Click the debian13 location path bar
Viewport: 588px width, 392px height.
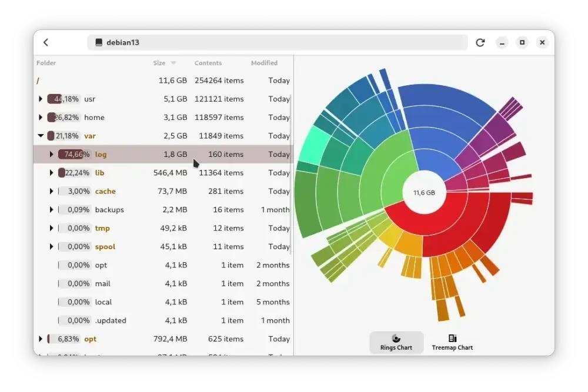(x=278, y=42)
